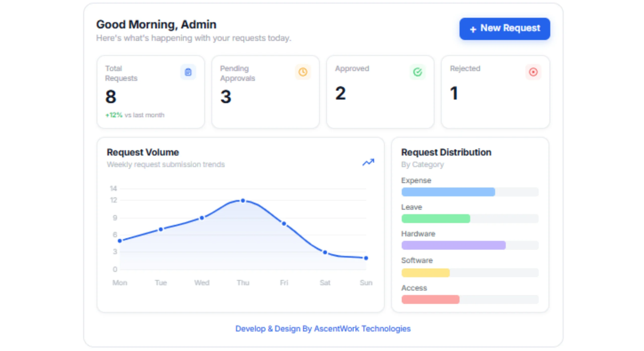The width and height of the screenshot is (644, 351).
Task: Click the red Access distribution bar
Action: click(x=430, y=299)
